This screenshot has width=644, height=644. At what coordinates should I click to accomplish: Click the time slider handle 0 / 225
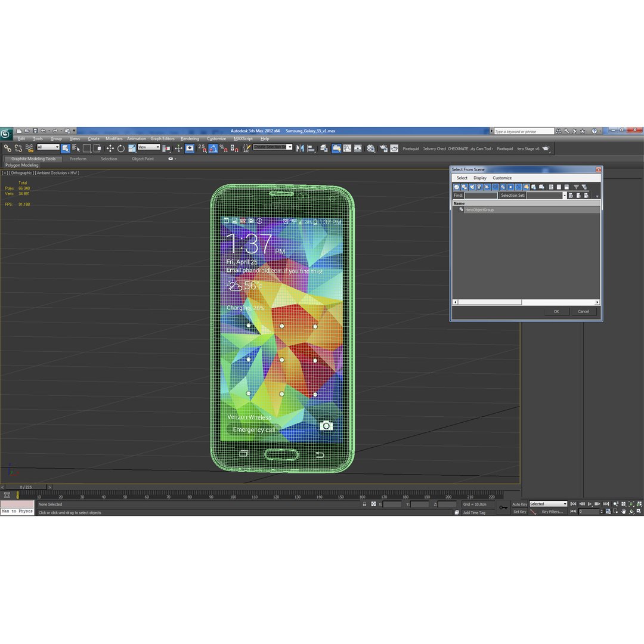pyautogui.click(x=26, y=487)
